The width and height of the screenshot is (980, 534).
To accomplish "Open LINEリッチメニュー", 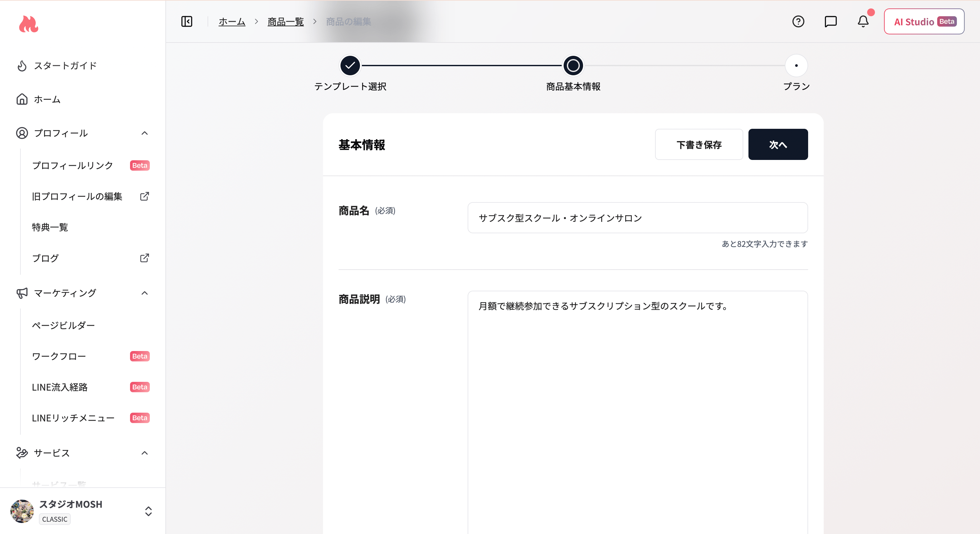I will tap(73, 418).
